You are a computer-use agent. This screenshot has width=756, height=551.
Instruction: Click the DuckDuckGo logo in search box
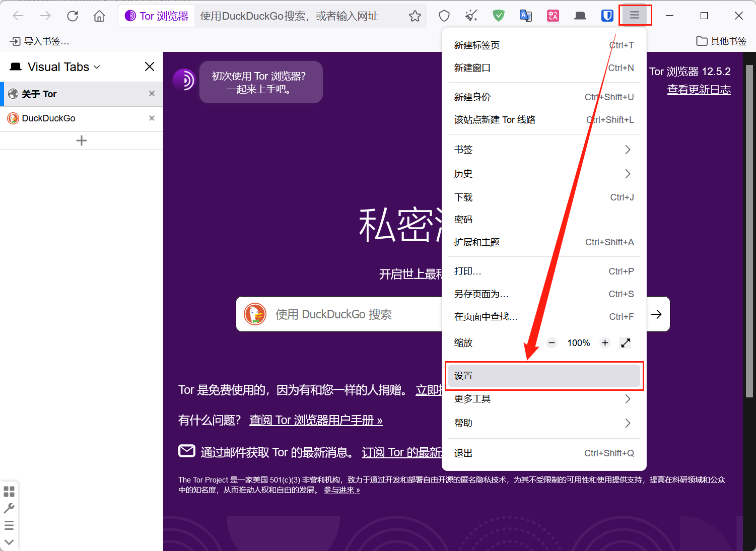point(255,314)
